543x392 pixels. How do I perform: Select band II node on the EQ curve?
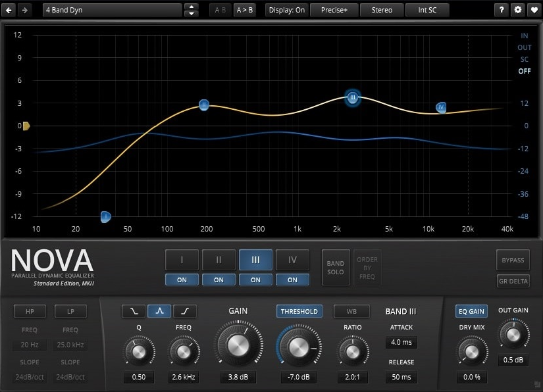pyautogui.click(x=203, y=105)
